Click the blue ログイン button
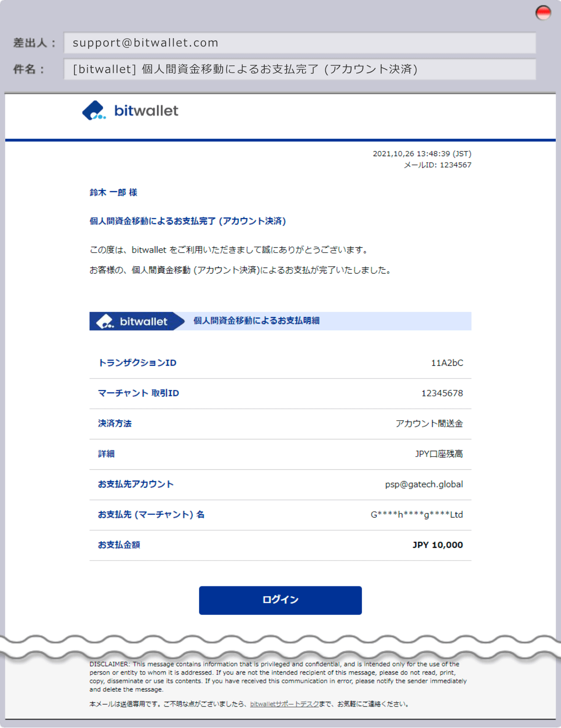 280,600
